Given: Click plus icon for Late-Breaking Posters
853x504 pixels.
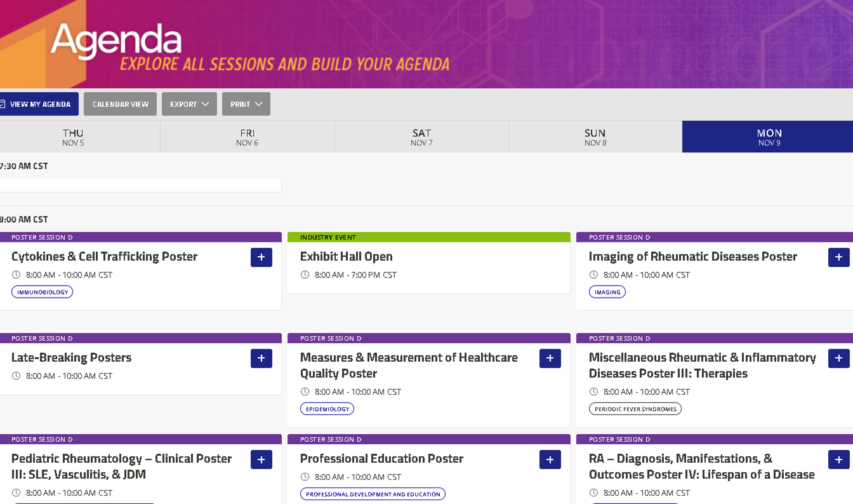Looking at the screenshot, I should (x=261, y=358).
